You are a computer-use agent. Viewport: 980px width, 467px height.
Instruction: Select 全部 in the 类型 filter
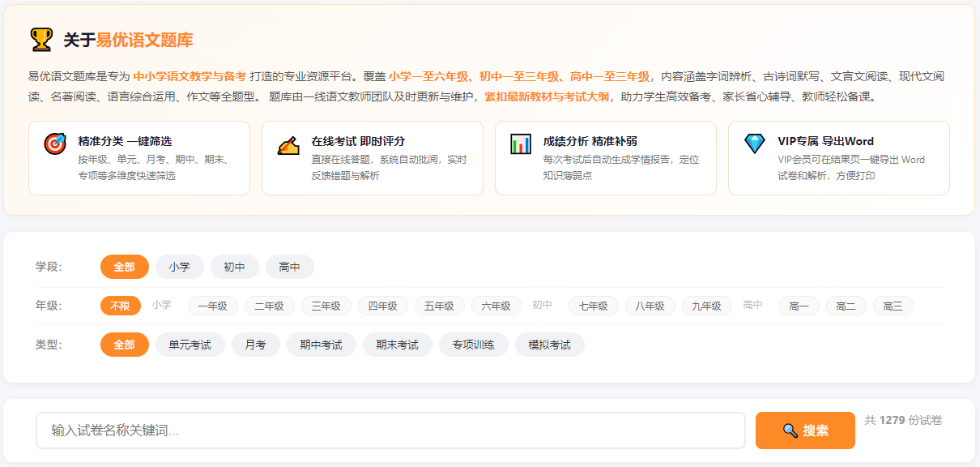point(125,345)
